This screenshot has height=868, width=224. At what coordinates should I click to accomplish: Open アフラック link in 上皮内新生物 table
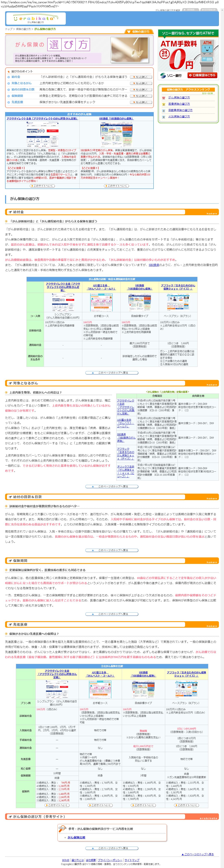click(126, 453)
